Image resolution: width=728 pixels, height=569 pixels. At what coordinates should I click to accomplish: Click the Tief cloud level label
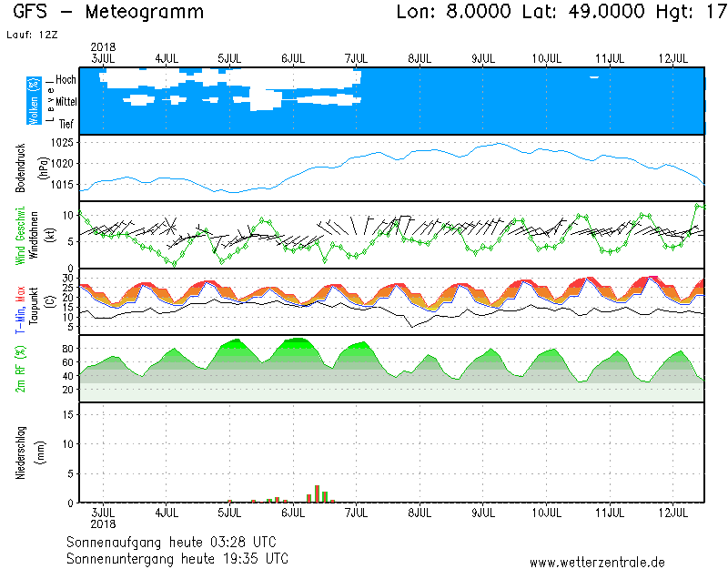click(66, 123)
